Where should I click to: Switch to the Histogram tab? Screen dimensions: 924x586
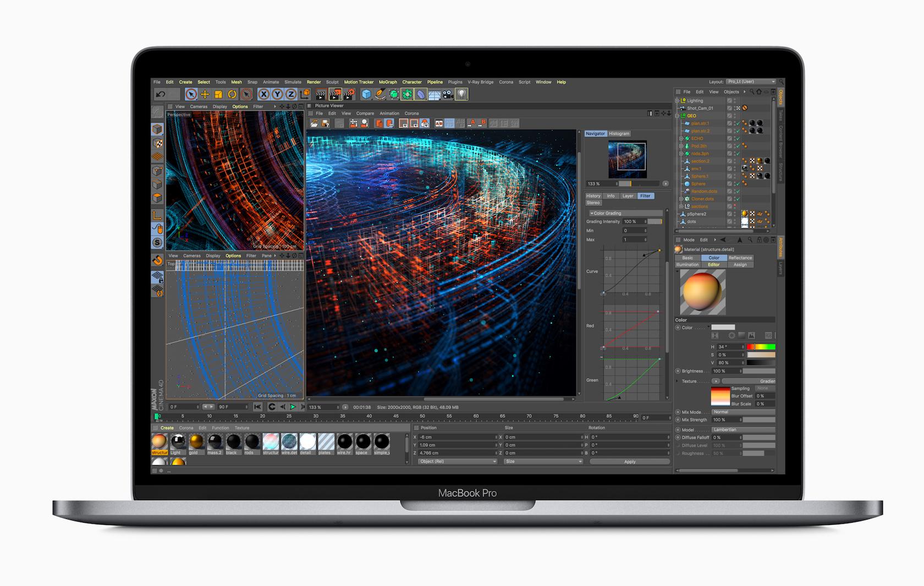(619, 134)
